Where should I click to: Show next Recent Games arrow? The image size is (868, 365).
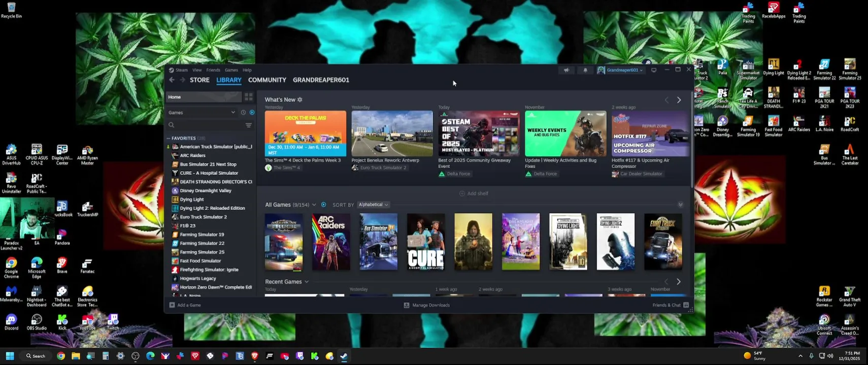679,282
